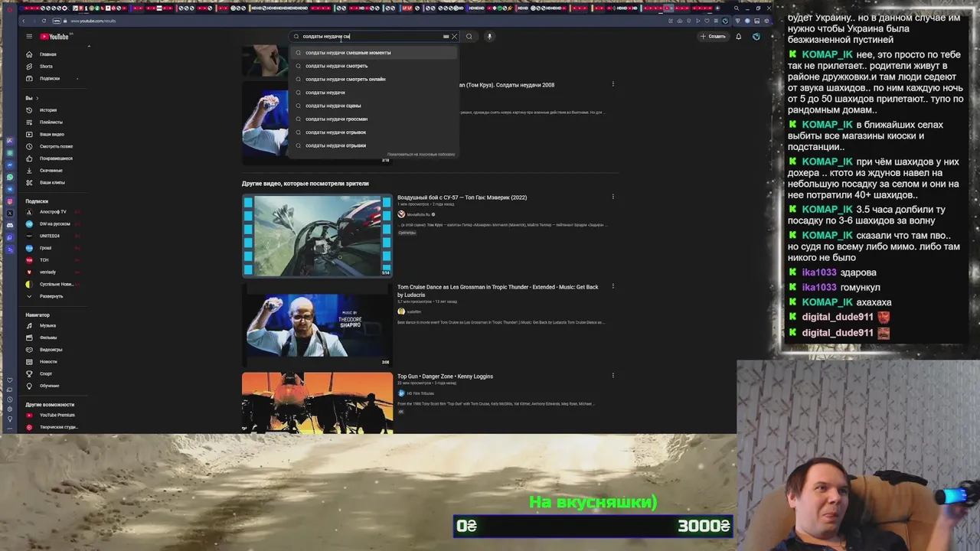Viewport: 980px width, 551px height.
Task: Go to the YouTube logo home link
Action: coord(54,36)
